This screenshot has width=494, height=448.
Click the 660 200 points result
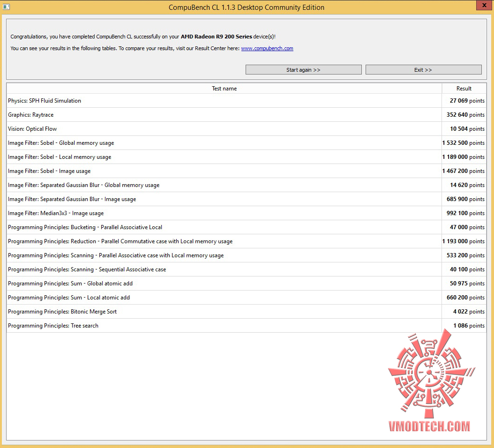coord(465,298)
